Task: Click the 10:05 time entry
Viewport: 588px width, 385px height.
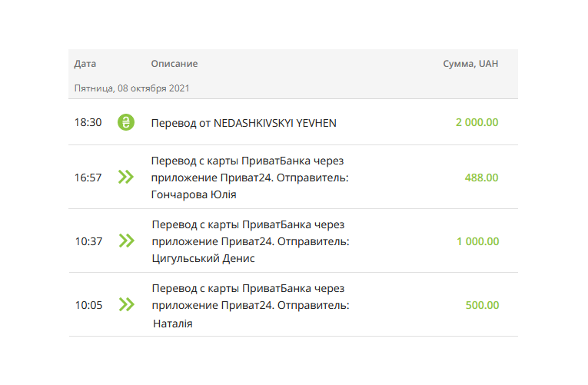Action: click(x=89, y=305)
